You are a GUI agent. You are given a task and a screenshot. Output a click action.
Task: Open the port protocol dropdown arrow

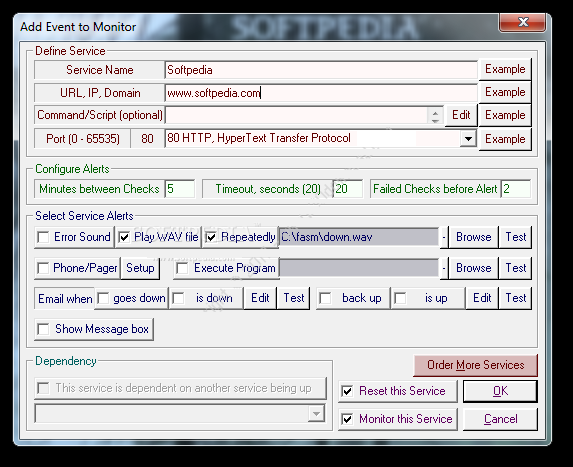(468, 139)
